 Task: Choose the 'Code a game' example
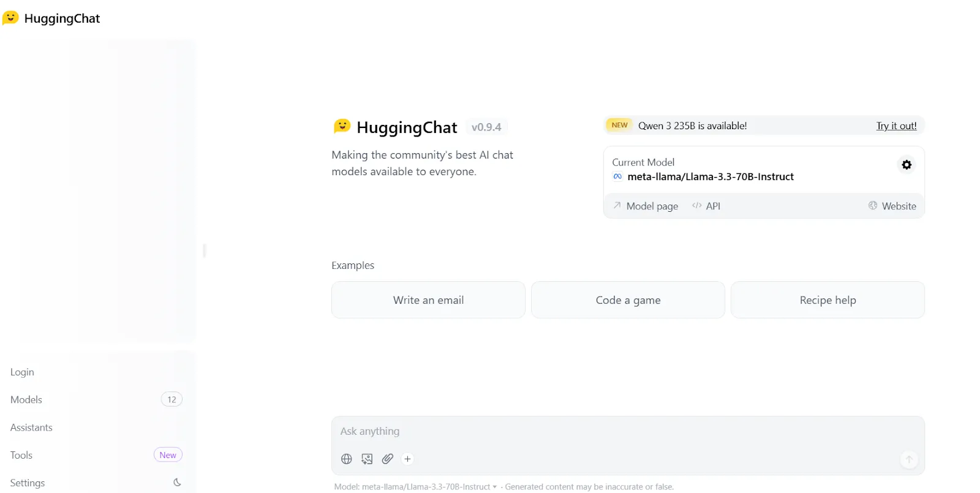(x=628, y=300)
